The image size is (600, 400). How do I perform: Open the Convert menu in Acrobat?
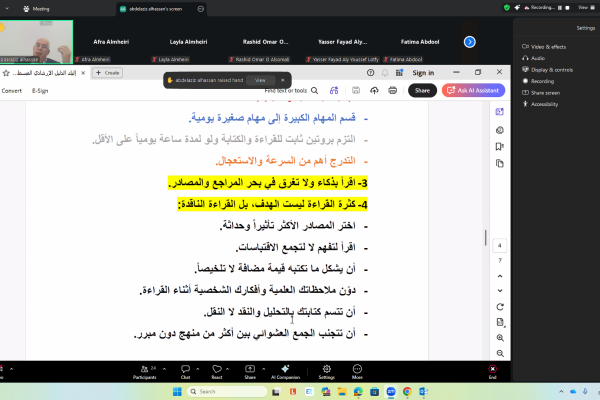tap(11, 91)
